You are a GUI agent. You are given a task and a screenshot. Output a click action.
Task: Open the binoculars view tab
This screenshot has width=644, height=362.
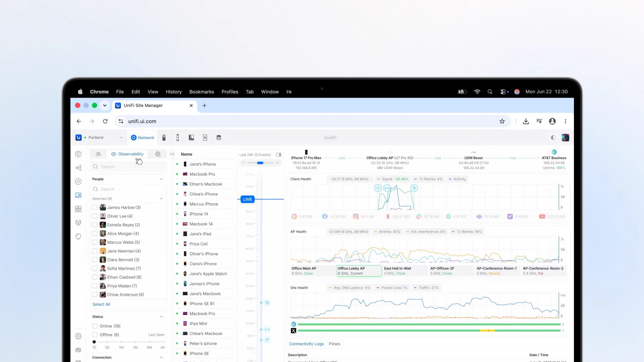[x=98, y=154]
